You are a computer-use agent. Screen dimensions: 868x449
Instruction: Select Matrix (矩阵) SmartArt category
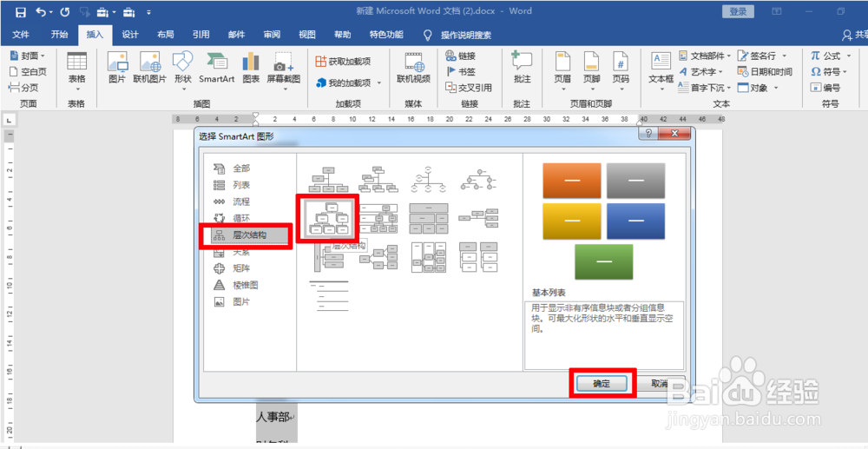tap(240, 268)
